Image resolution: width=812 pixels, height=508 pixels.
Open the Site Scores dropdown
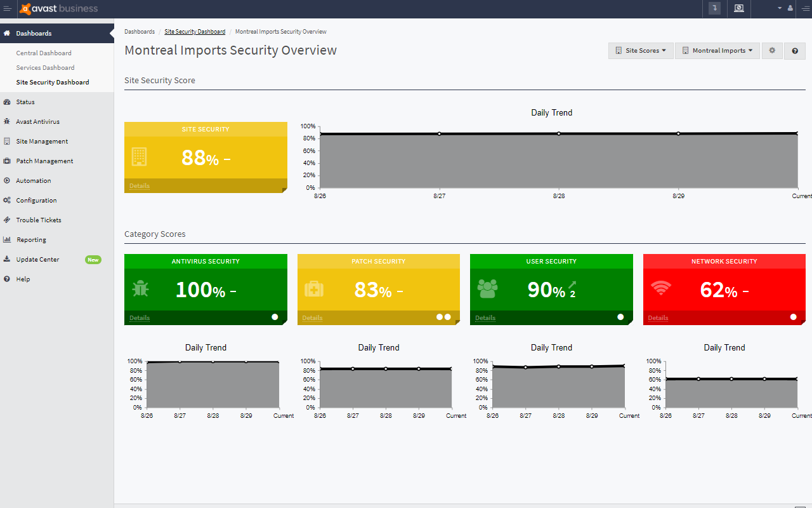pyautogui.click(x=640, y=50)
